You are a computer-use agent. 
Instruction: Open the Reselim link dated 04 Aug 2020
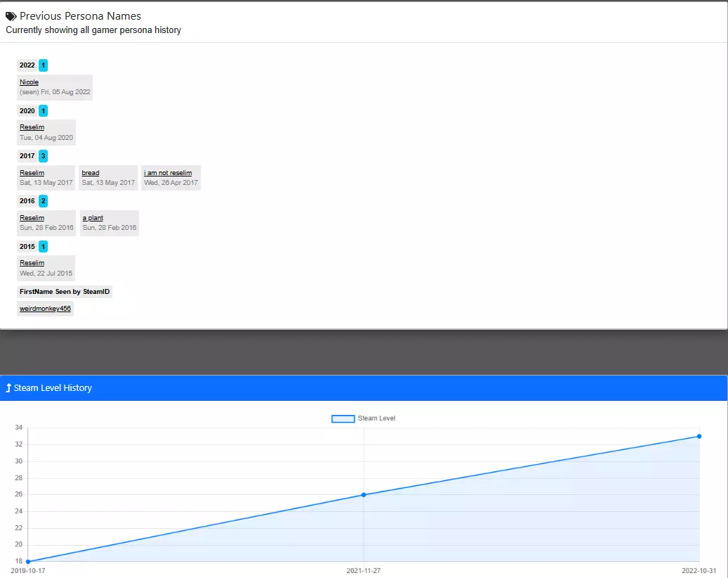(32, 127)
